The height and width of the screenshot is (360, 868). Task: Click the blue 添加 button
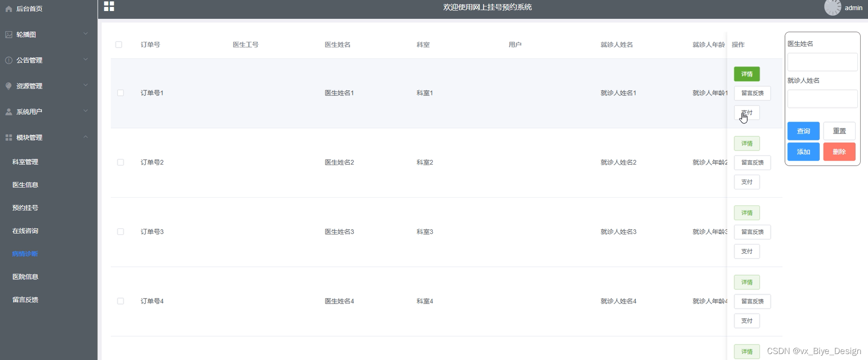(x=803, y=152)
